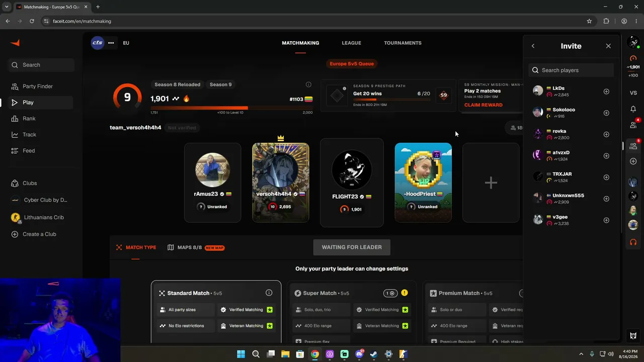Open the Windows Start menu
The width and height of the screenshot is (644, 362).
[241, 354]
